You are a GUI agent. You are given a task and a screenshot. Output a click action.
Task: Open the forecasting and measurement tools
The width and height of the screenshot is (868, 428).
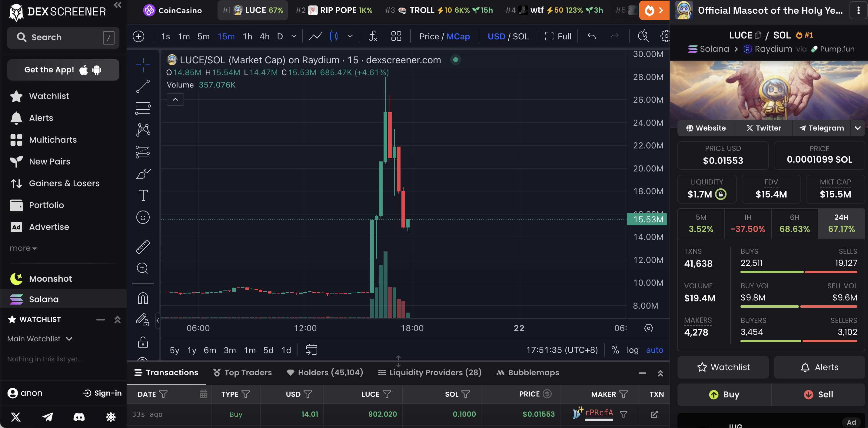[143, 152]
